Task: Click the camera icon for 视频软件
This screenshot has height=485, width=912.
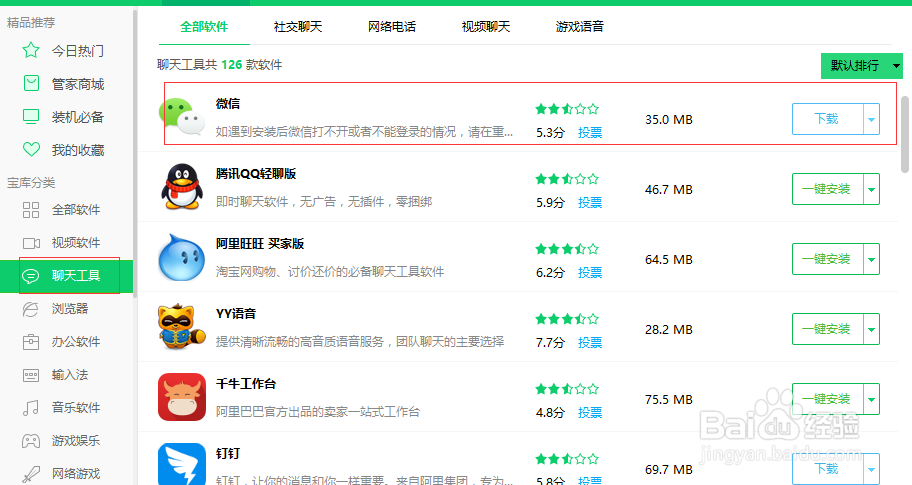Action: pos(31,242)
